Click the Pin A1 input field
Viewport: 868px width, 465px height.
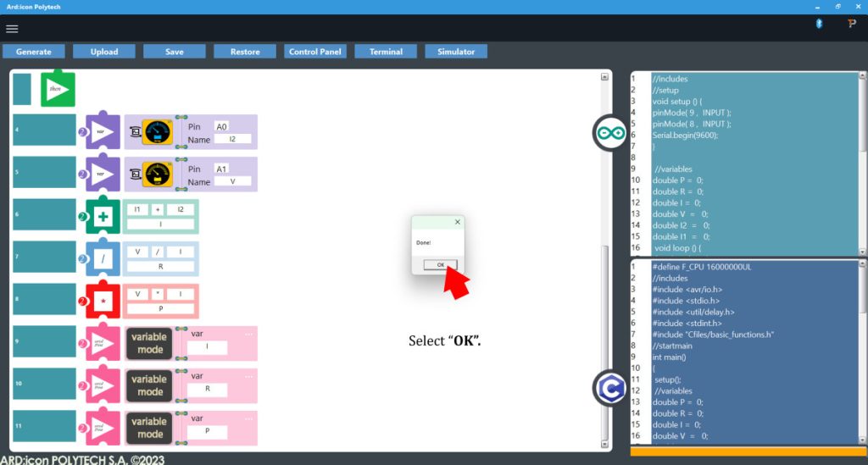[222, 169]
